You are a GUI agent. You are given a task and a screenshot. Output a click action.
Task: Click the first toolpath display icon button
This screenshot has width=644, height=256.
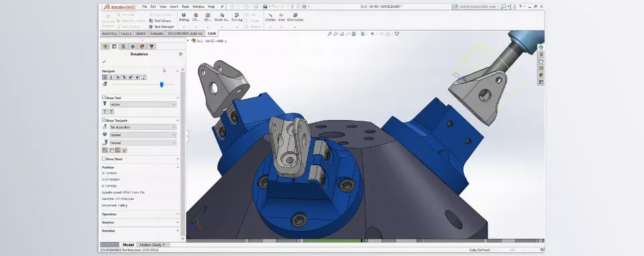[x=105, y=151]
